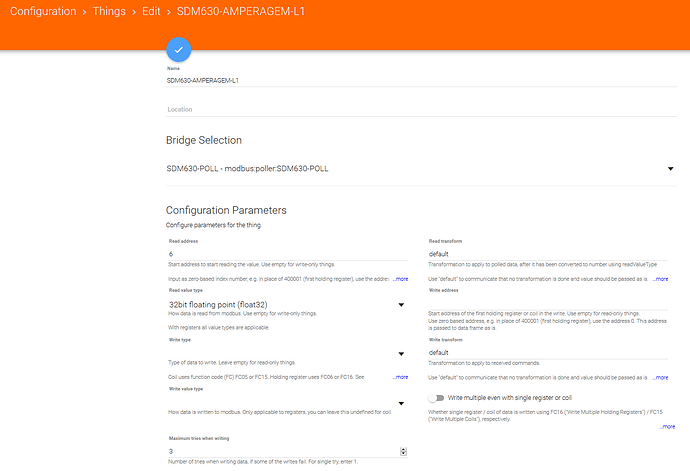Click the blue checkmark save button

pyautogui.click(x=178, y=49)
